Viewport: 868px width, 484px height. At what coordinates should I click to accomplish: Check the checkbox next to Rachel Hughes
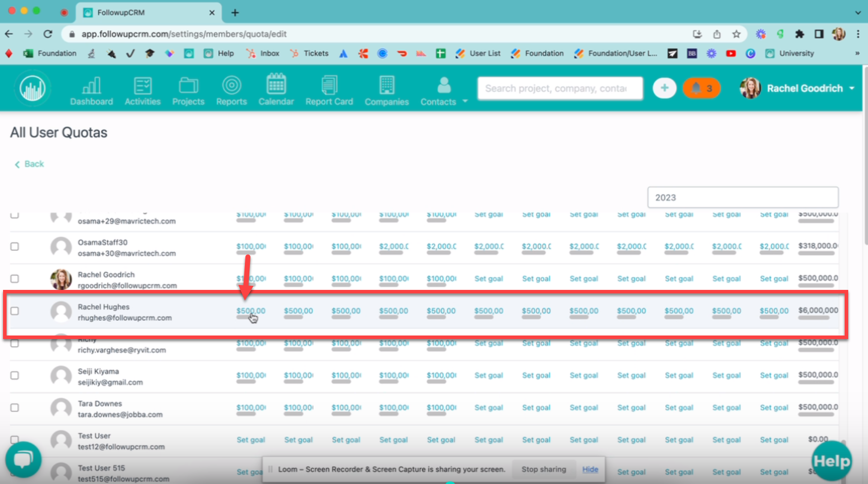(x=15, y=311)
